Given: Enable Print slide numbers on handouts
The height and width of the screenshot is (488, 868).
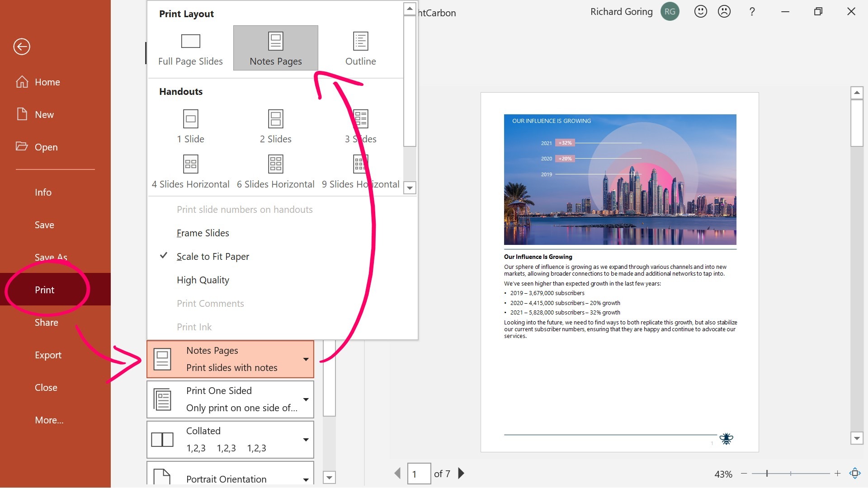Looking at the screenshot, I should [245, 209].
